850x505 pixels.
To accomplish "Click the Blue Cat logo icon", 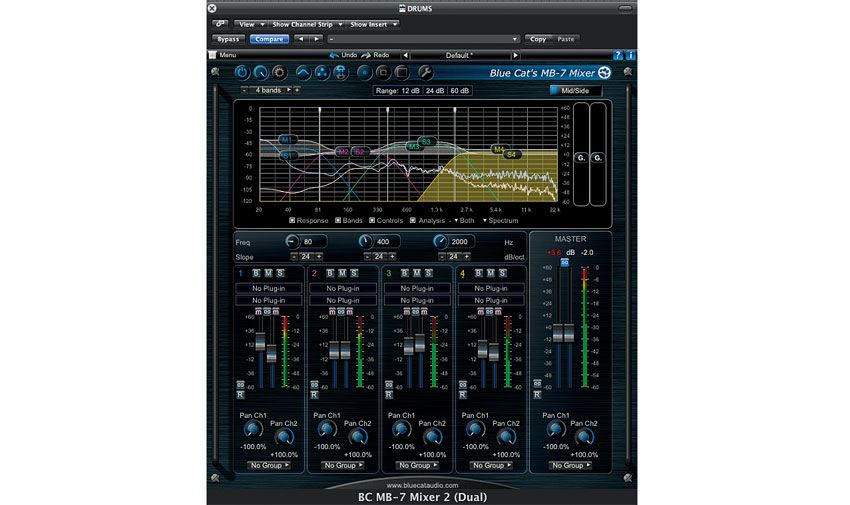I will coord(604,73).
